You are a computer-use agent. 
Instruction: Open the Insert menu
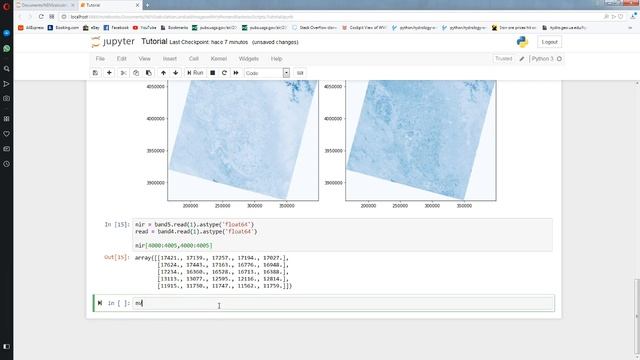[170, 59]
